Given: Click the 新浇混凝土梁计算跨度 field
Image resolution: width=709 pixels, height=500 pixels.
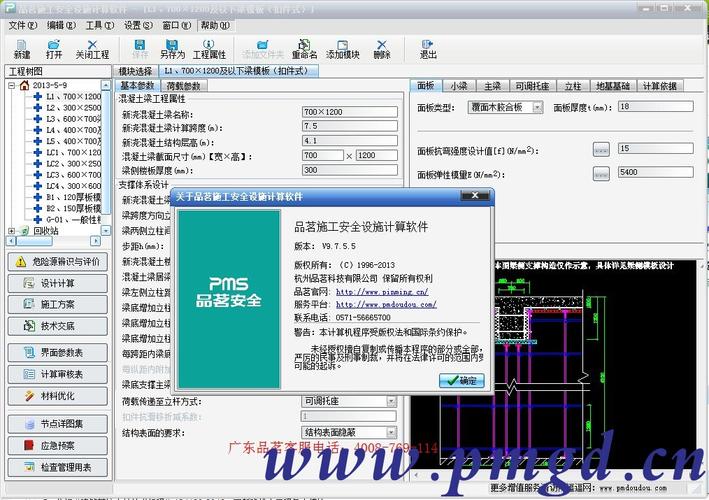Looking at the screenshot, I should coord(350,126).
